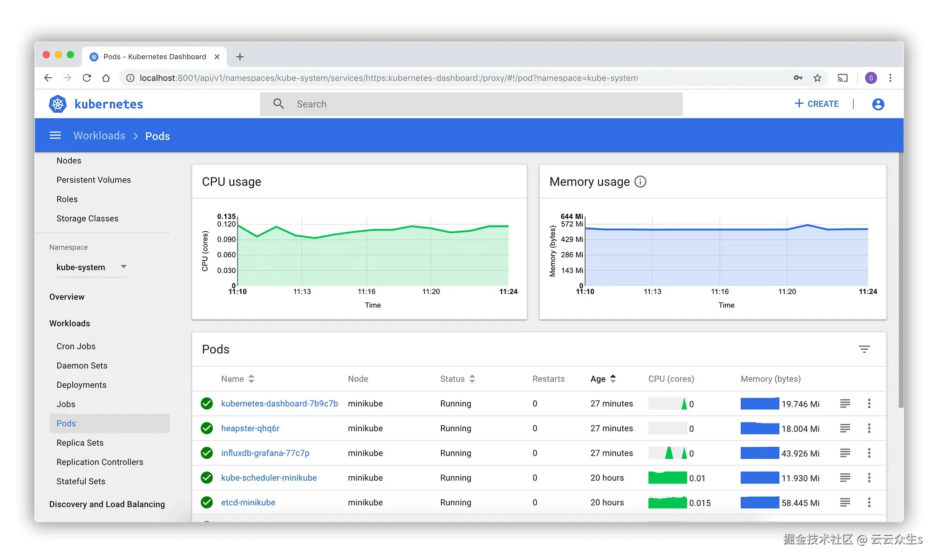Open the influxdb-grafana-77c7p pod link
This screenshot has height=560, width=937.
click(265, 453)
